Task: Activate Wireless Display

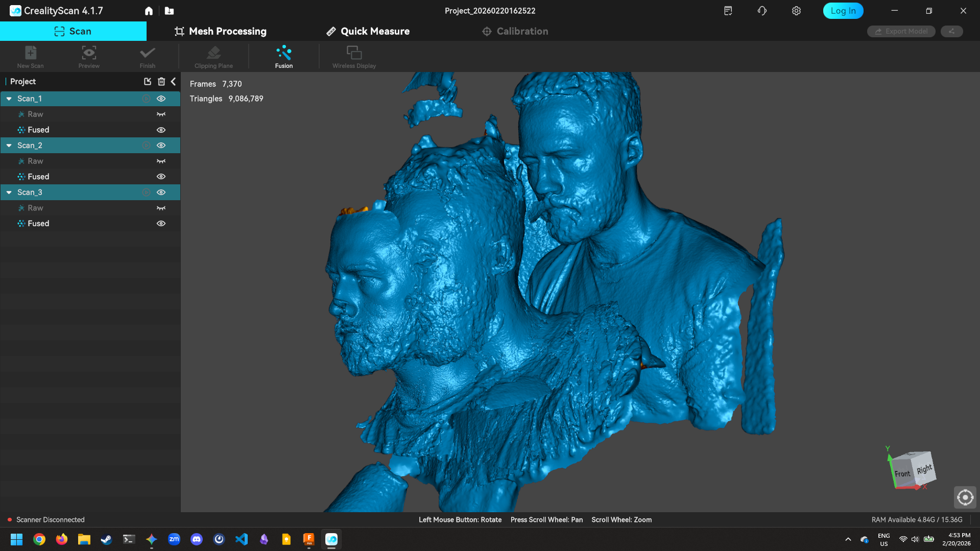Action: tap(354, 56)
